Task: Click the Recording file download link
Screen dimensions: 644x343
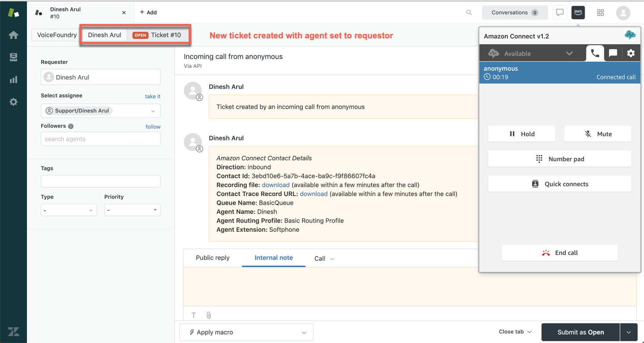Action: click(275, 185)
